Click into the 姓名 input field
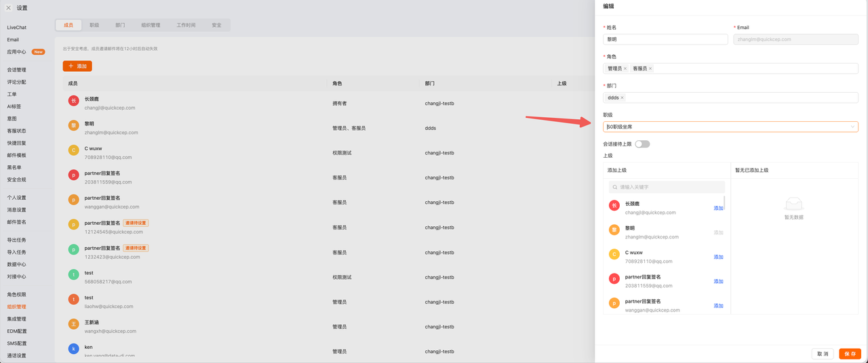 point(665,39)
